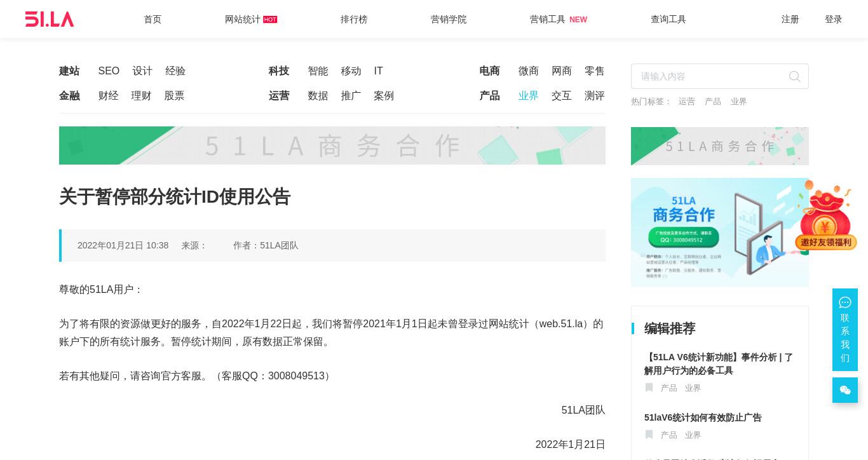This screenshot has width=868, height=460.
Task: Click 业界 tag under 事件分析 article
Action: click(x=693, y=388)
